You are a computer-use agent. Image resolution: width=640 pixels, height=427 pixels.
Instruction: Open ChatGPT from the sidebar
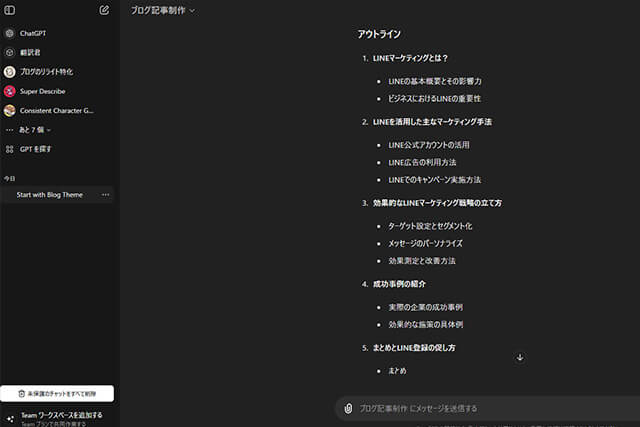[33, 33]
